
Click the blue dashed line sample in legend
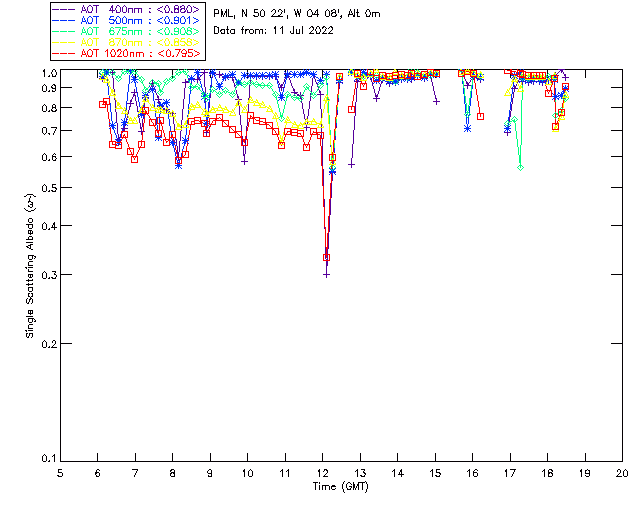point(64,20)
